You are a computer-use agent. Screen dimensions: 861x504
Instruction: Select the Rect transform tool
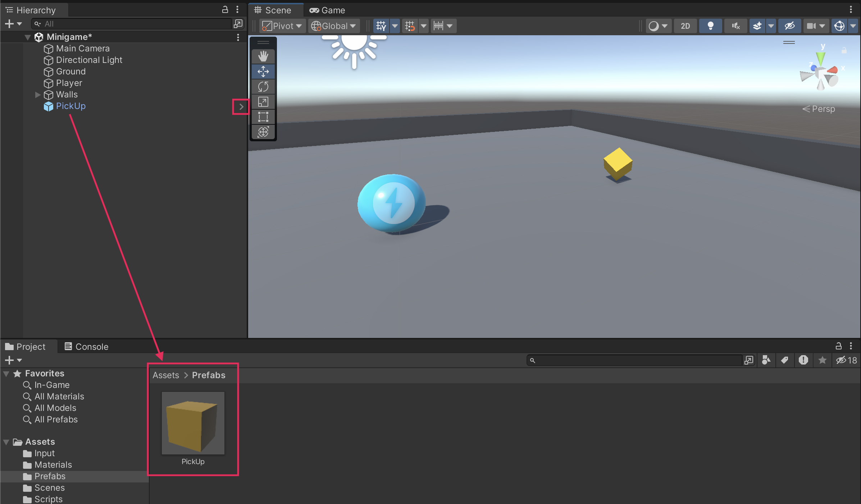pyautogui.click(x=263, y=117)
